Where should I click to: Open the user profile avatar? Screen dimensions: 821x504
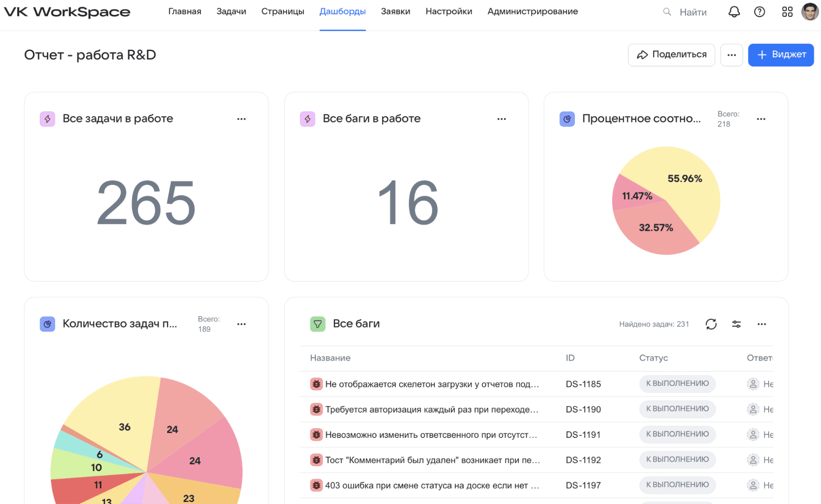[810, 12]
